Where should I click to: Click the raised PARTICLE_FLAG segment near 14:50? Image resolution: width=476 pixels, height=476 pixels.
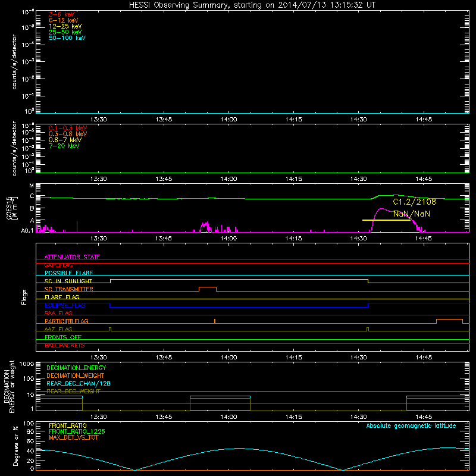click(x=450, y=320)
